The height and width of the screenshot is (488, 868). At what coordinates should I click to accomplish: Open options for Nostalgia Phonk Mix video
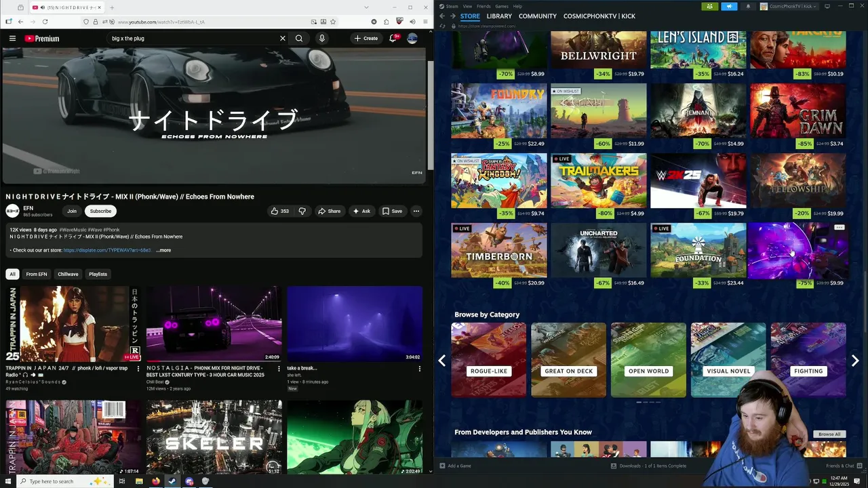click(279, 369)
